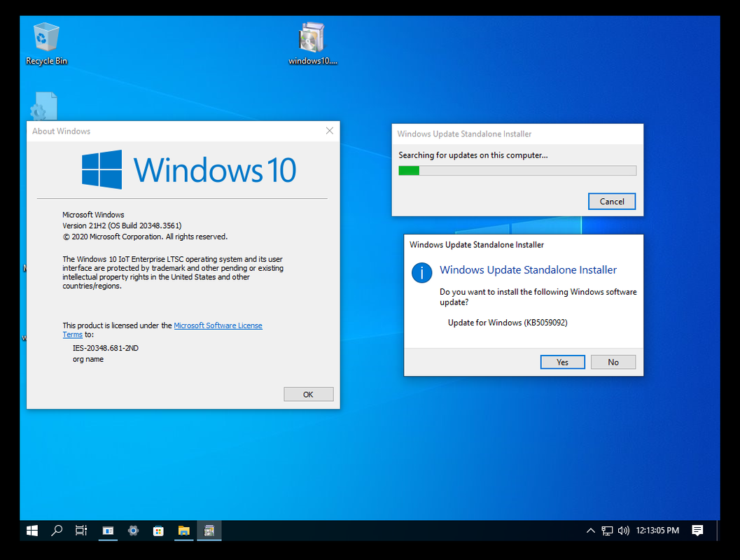Open the clock showing 12:13:05 PM
This screenshot has height=560, width=740.
[x=657, y=531]
